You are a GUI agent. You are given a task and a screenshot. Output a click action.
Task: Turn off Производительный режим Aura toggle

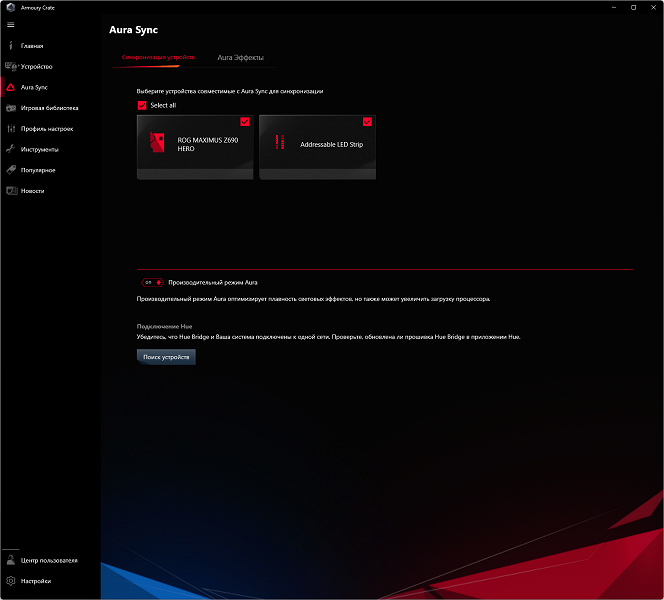tap(152, 282)
